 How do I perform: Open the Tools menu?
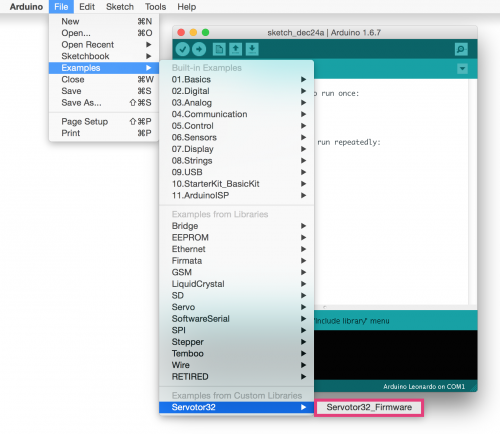(155, 7)
